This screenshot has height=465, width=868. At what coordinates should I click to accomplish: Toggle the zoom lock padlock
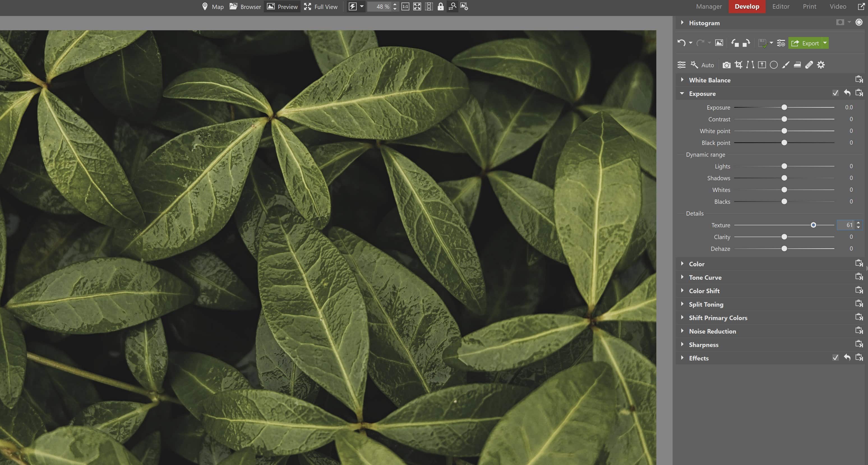(x=440, y=6)
